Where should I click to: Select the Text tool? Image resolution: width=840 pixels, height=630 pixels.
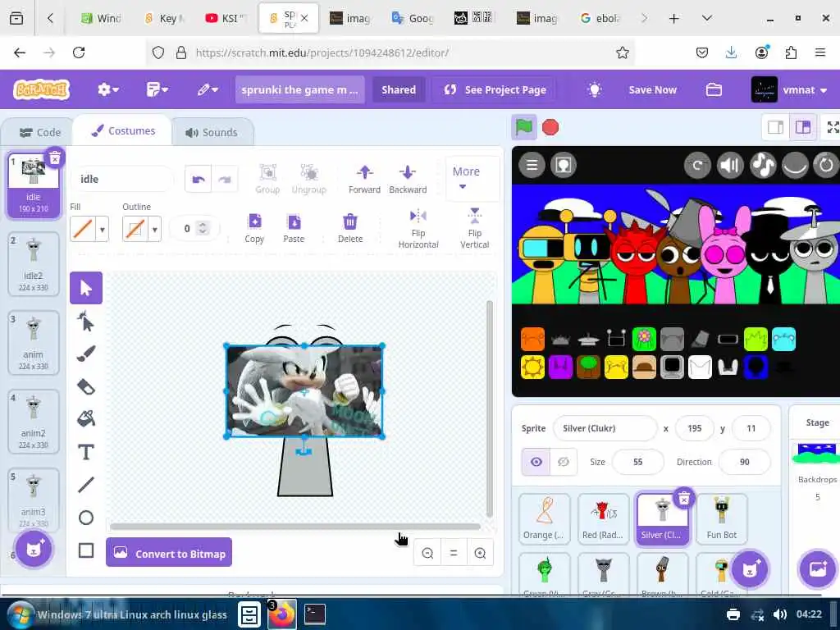[85, 452]
